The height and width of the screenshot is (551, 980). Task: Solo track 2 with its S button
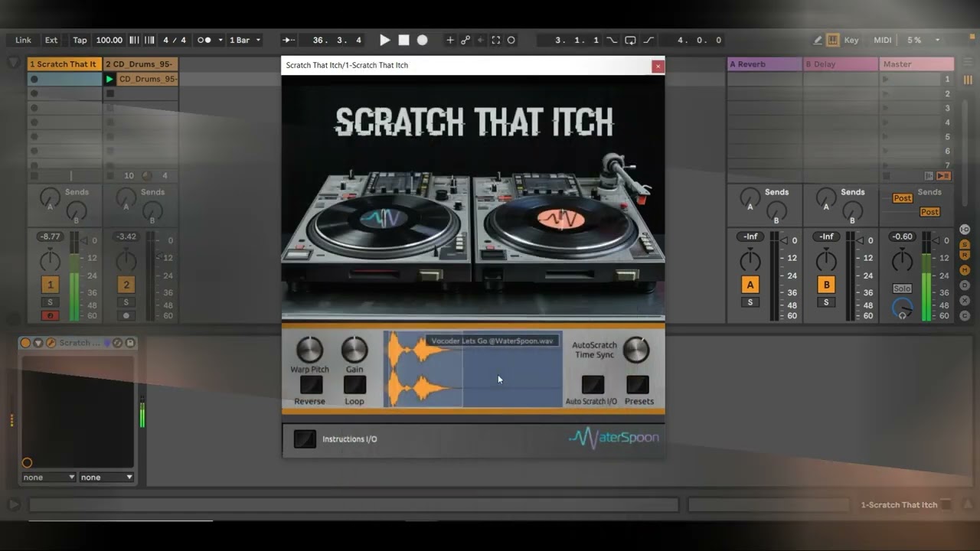click(x=126, y=302)
